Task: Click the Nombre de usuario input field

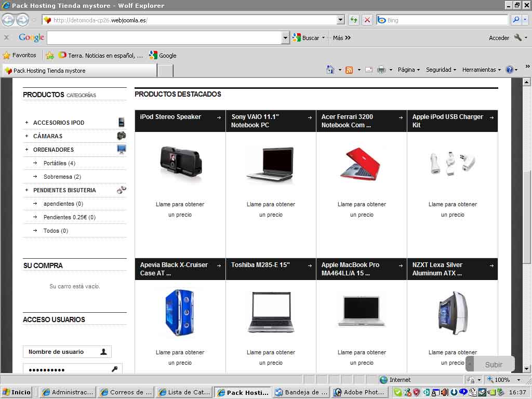Action: point(67,352)
